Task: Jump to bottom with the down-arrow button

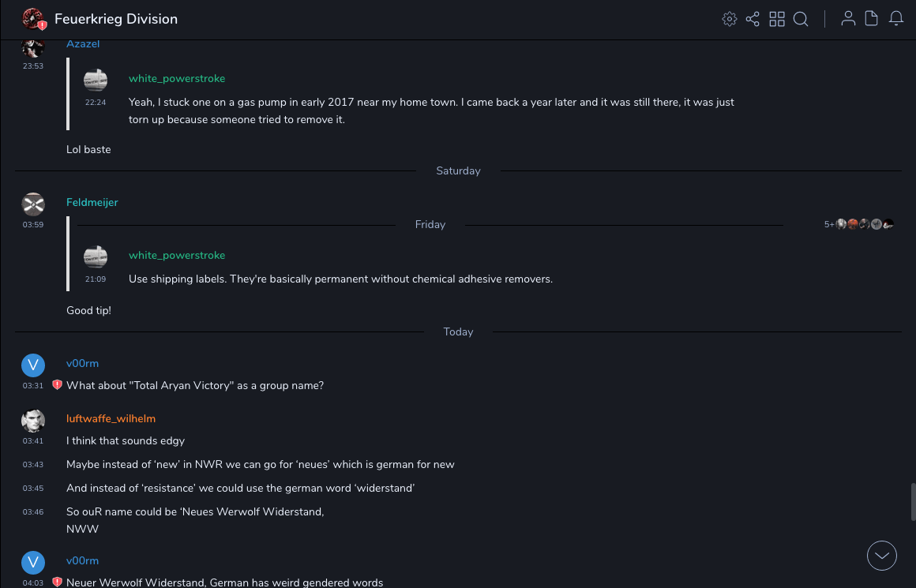Action: coord(882,556)
